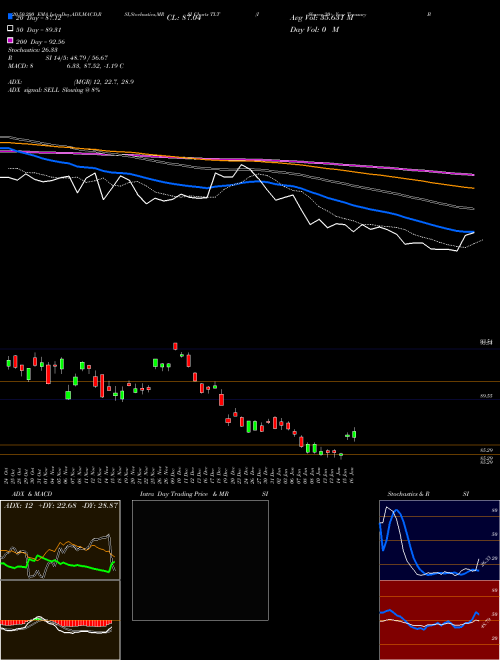Open the MACD histogram mini chart

pyautogui.click(x=60, y=620)
